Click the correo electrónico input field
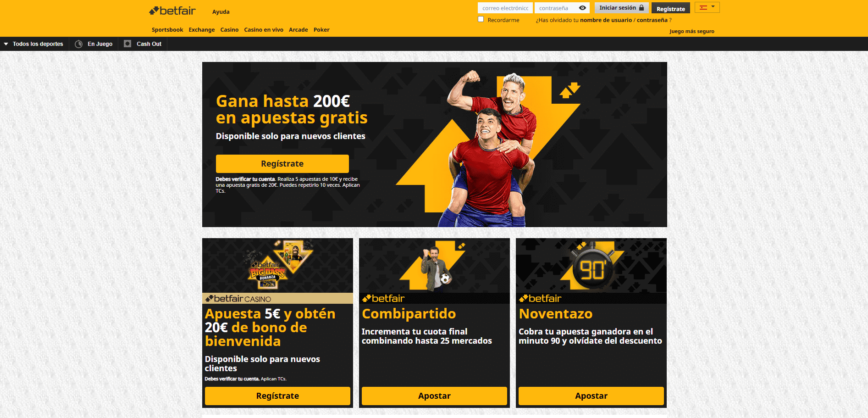This screenshot has width=868, height=418. click(x=505, y=8)
